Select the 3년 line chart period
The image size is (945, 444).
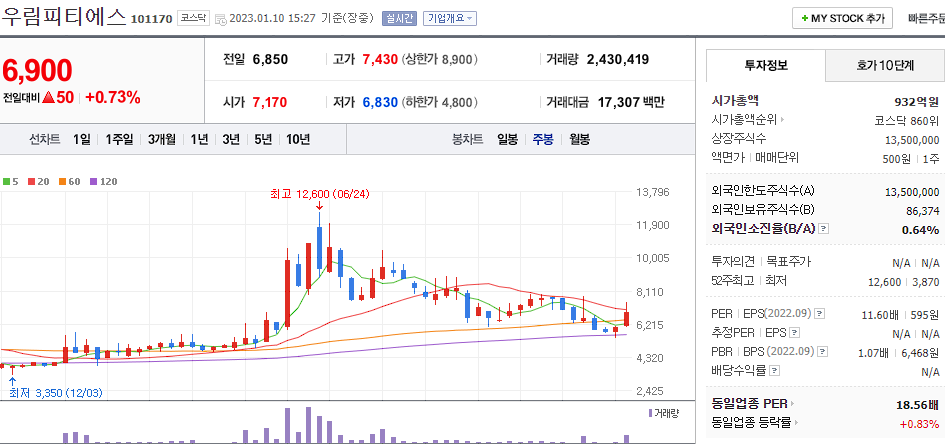[231, 140]
